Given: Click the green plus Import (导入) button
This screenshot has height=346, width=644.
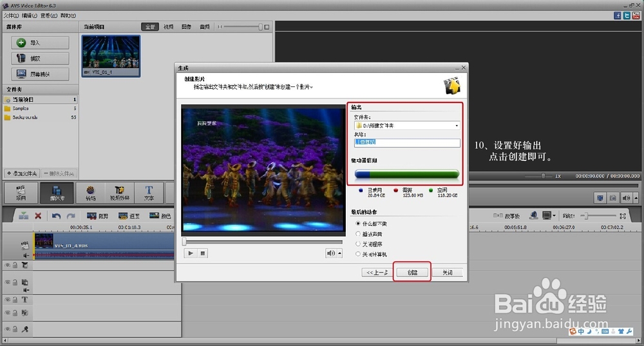Looking at the screenshot, I should coord(40,43).
